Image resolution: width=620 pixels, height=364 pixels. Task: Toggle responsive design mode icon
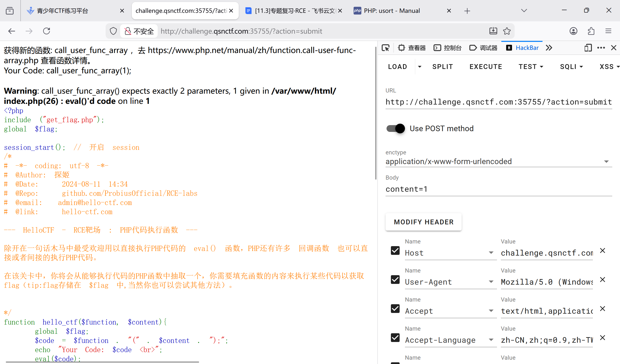click(588, 48)
